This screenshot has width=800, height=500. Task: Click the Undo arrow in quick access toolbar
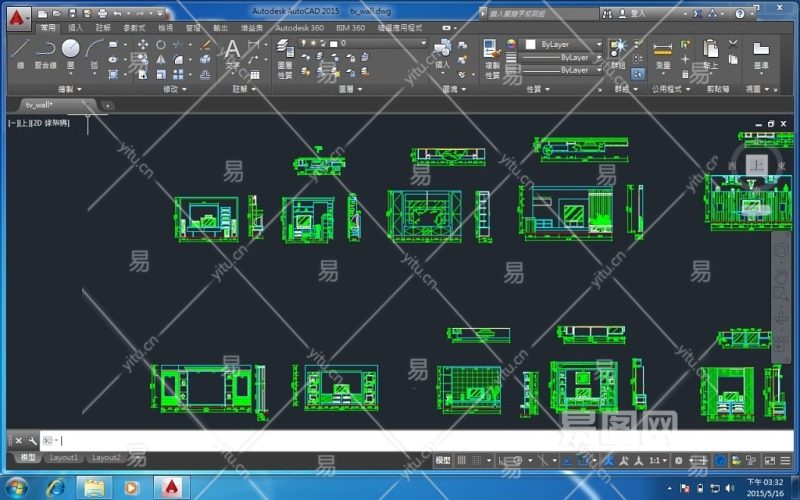[117, 14]
